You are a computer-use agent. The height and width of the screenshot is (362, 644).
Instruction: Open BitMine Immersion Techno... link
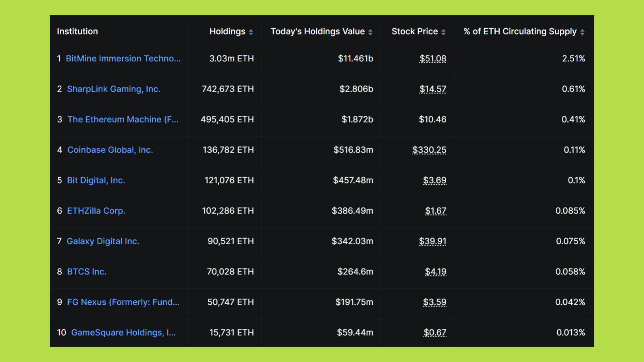123,59
